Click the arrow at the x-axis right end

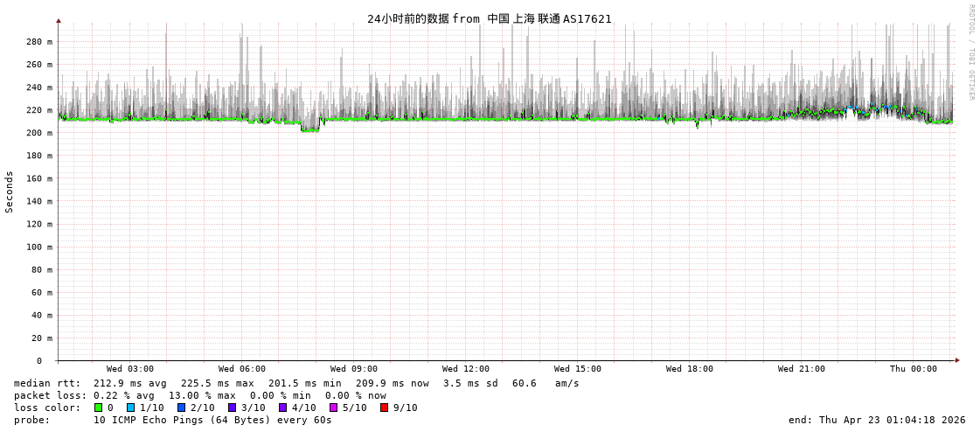tap(957, 360)
